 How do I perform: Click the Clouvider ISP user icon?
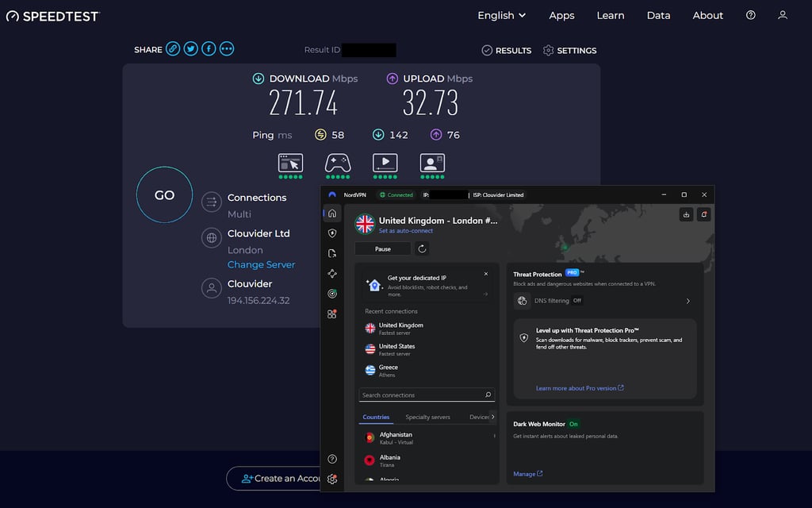211,288
